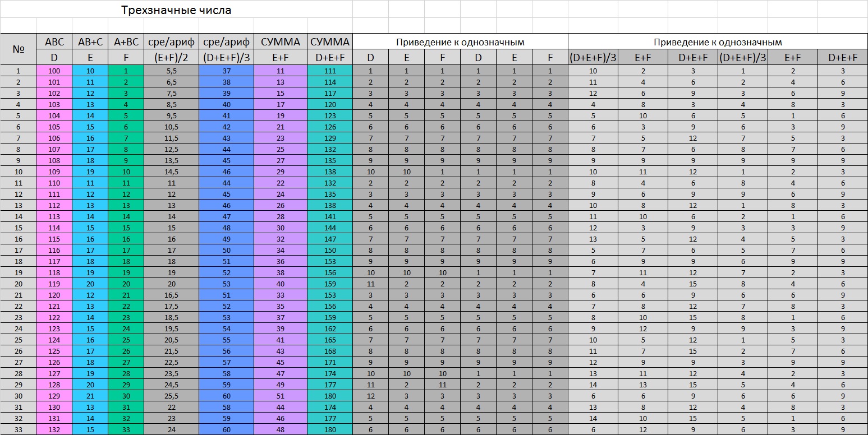Click the cell with value 25,5

pyautogui.click(x=171, y=396)
